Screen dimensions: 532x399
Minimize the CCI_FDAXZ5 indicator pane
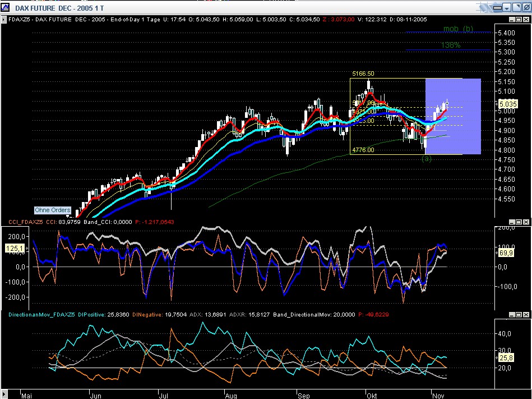[x=512, y=222]
